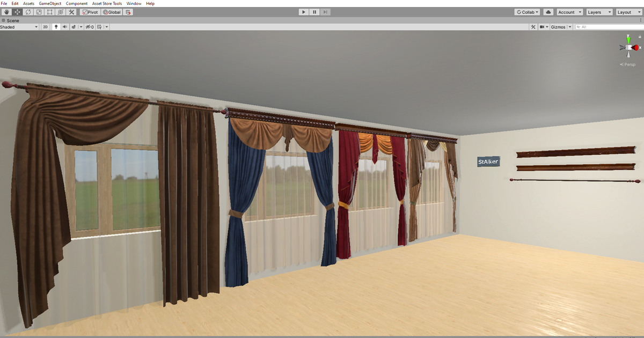Open the Shaded draw mode dropdown

[19, 27]
